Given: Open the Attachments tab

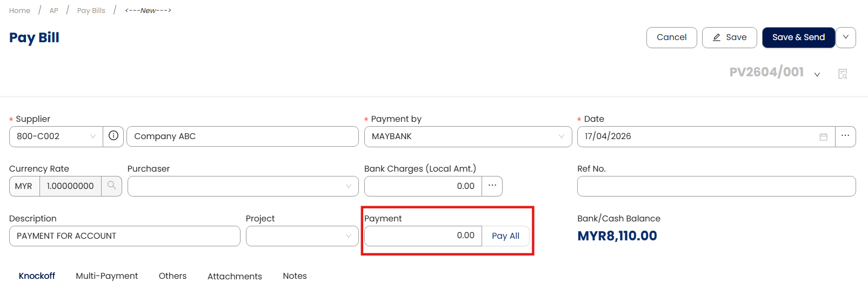Looking at the screenshot, I should 235,276.
